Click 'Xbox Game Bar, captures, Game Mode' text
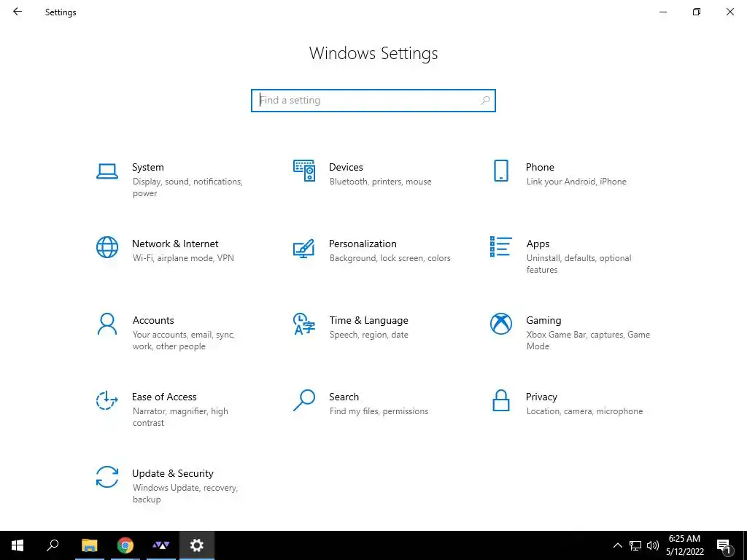747x560 pixels. tap(588, 341)
